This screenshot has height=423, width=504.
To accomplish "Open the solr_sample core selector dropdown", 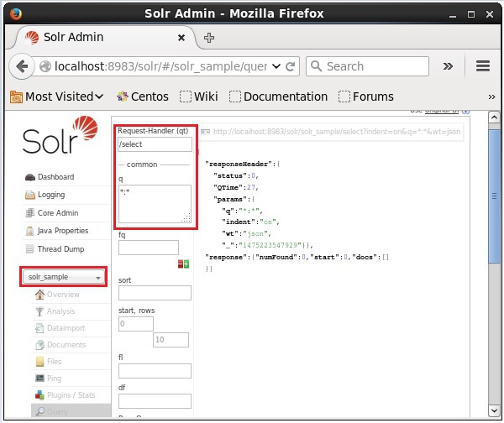I will (64, 277).
